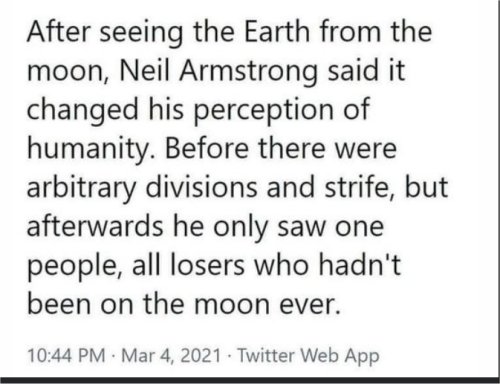The height and width of the screenshot is (384, 500).
Task: Click the word perception in the tweet
Action: click(x=264, y=111)
